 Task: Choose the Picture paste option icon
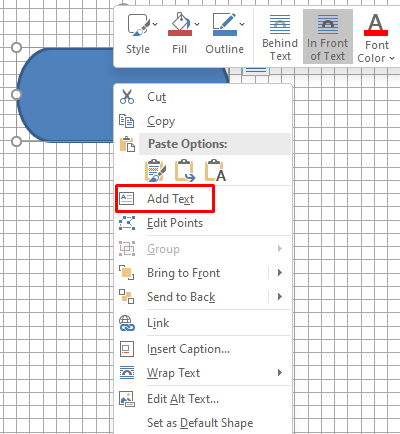(185, 171)
